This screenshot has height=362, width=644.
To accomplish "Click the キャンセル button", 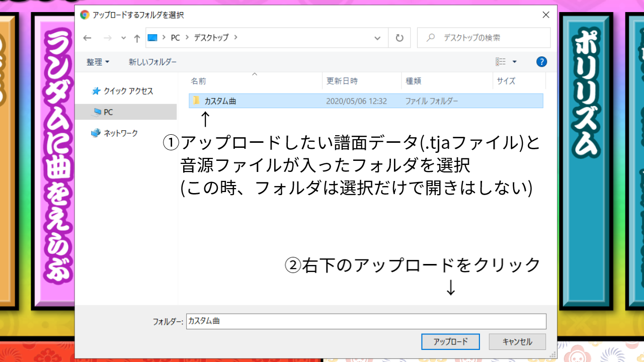I will point(517,341).
